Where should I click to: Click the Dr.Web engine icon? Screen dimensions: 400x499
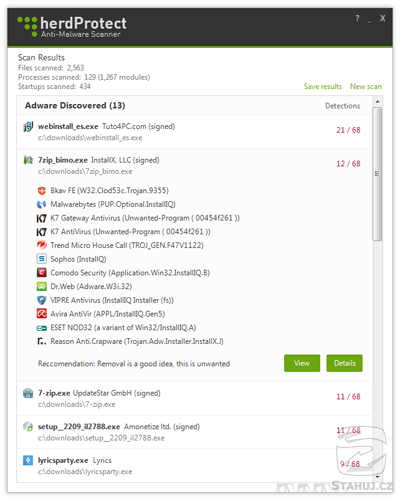tap(41, 286)
